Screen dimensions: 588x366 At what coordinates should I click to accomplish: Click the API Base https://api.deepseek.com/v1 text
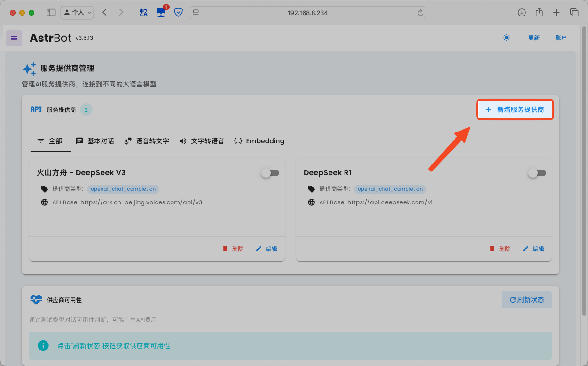tap(376, 202)
